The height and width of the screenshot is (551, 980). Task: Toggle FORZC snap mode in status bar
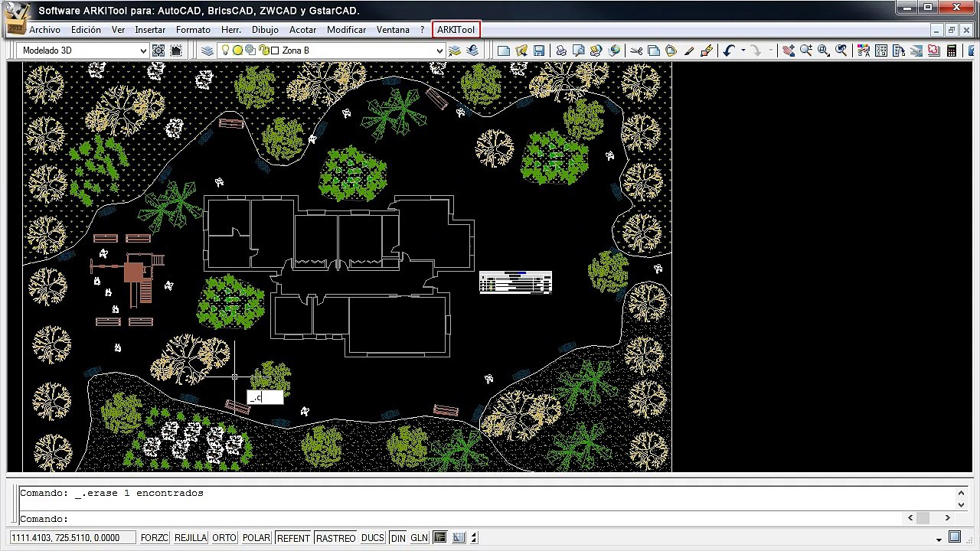pyautogui.click(x=155, y=538)
